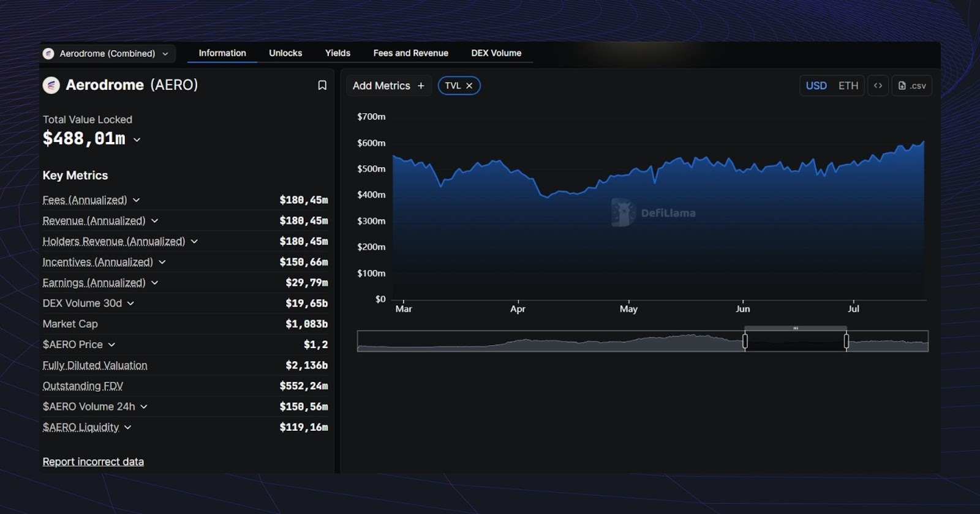Click the right handle of chart range slider
The image size is (980, 514).
click(846, 341)
